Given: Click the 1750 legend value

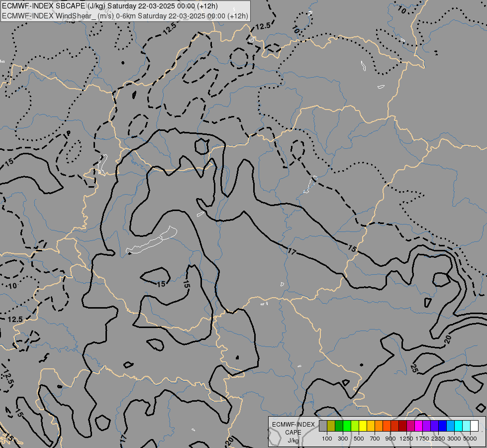Looking at the screenshot, I should pos(422,439).
